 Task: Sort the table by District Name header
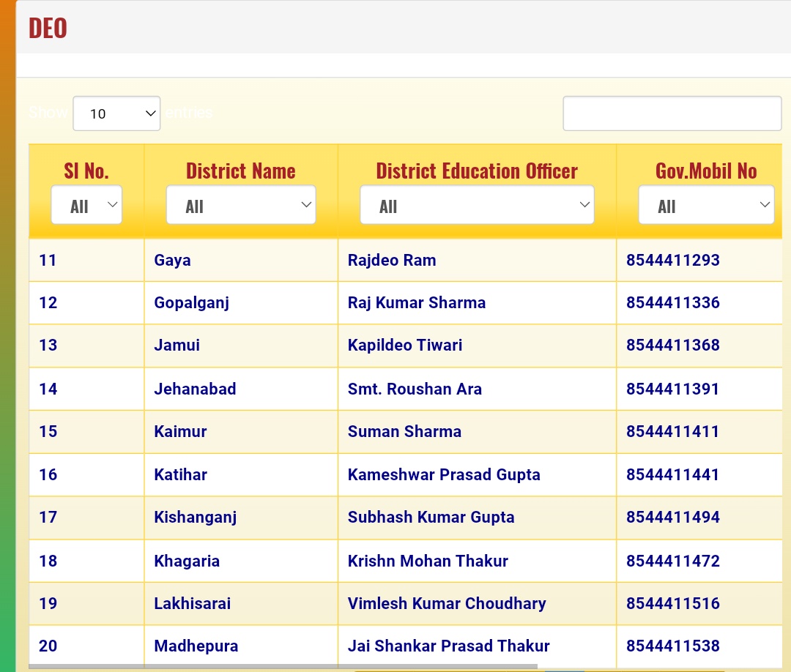pos(241,170)
